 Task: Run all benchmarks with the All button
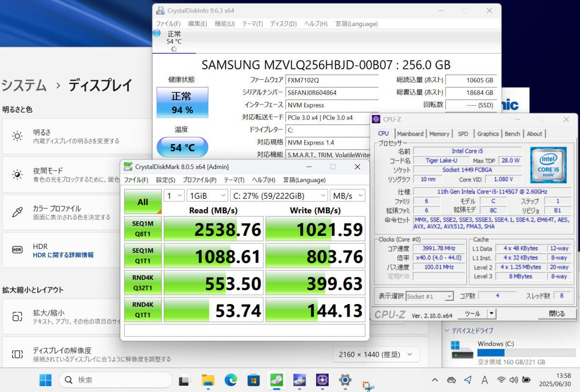(143, 202)
